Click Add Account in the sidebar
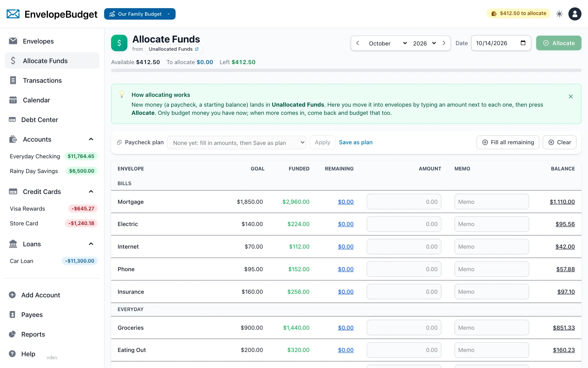This screenshot has width=588, height=368. coord(52,295)
